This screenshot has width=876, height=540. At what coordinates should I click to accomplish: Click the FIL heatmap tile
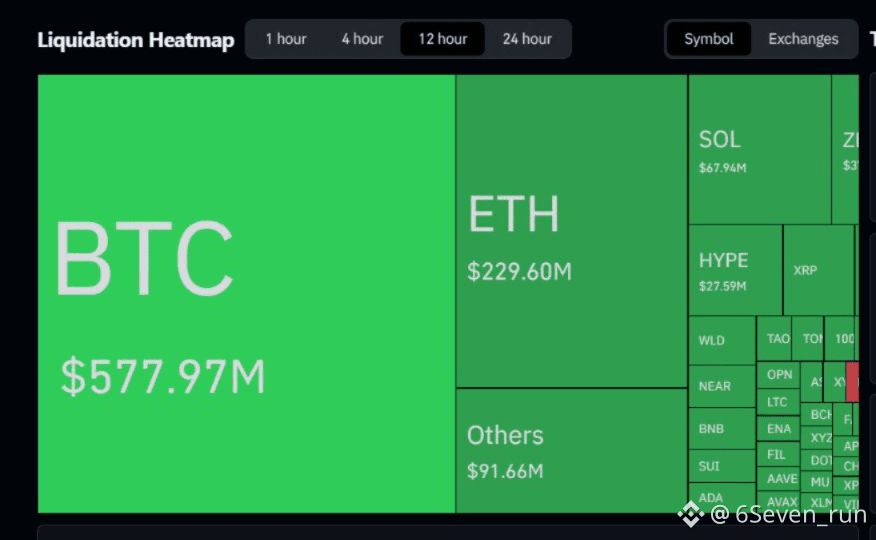[779, 455]
